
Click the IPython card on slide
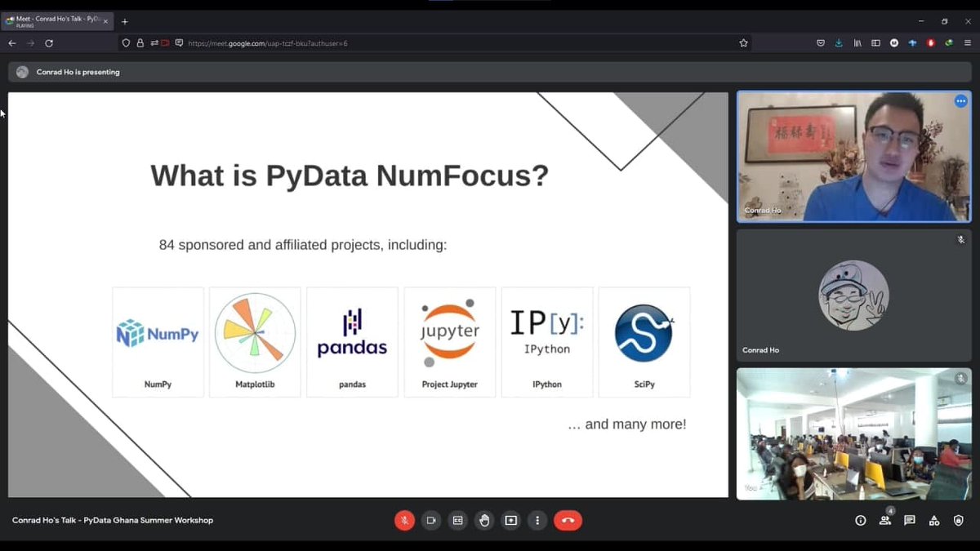[546, 342]
